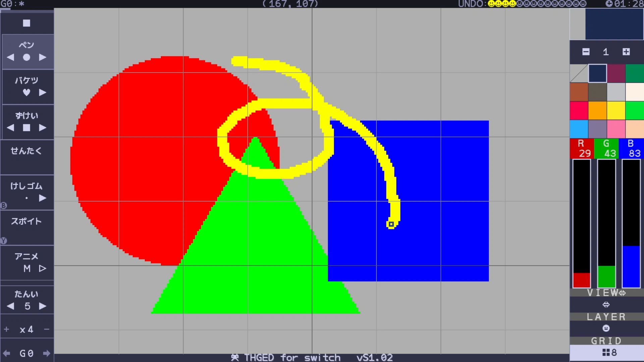Click the clock timer 01:28 display
644x362 pixels.
625,4
